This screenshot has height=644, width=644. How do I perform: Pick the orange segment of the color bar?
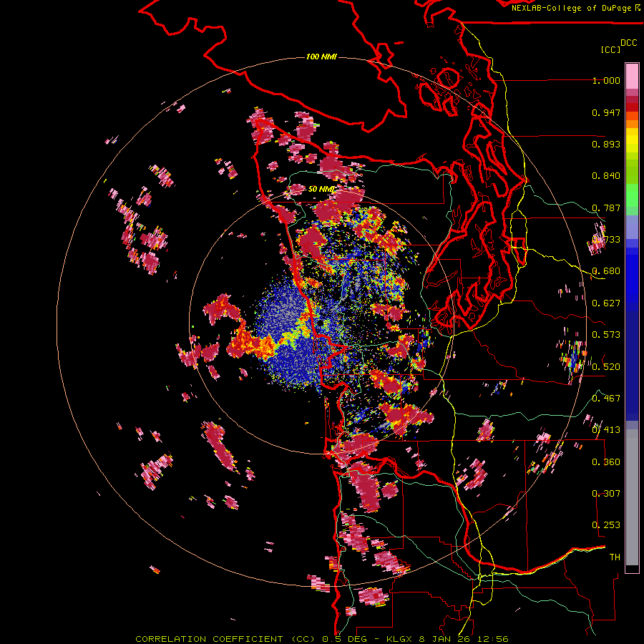coord(632,124)
